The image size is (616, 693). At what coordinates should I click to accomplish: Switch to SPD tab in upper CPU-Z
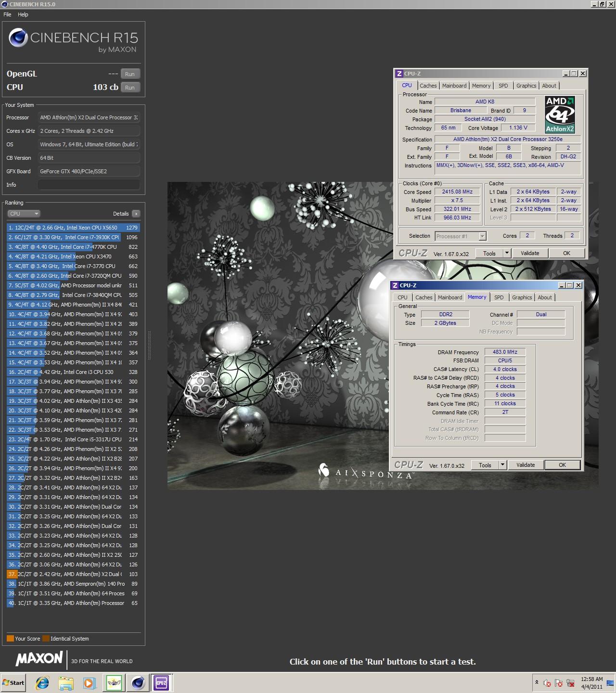tap(503, 86)
